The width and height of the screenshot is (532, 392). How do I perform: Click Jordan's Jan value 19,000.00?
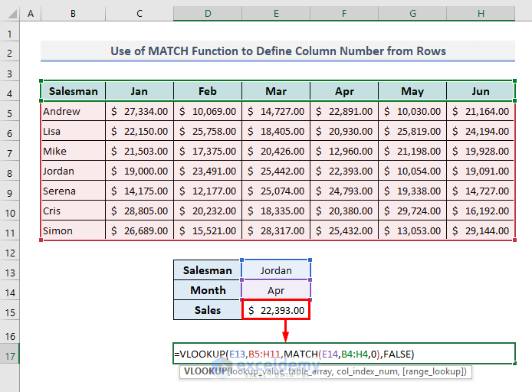point(140,171)
